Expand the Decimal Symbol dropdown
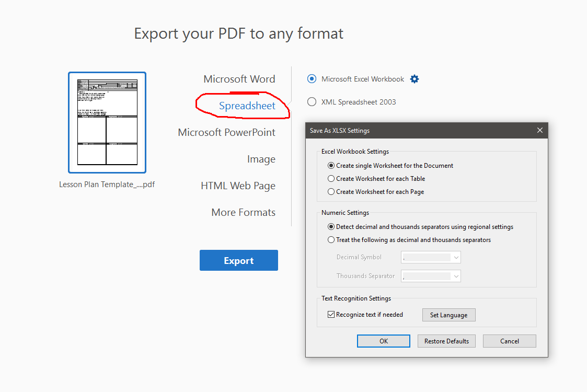 point(456,257)
